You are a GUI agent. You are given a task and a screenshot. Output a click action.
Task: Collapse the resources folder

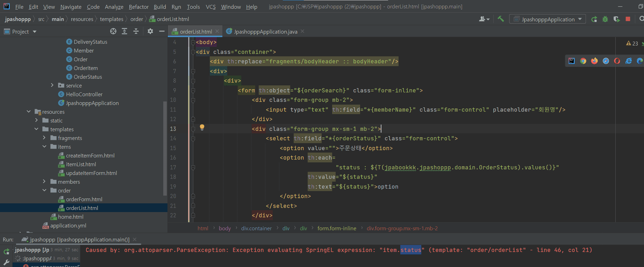click(29, 111)
